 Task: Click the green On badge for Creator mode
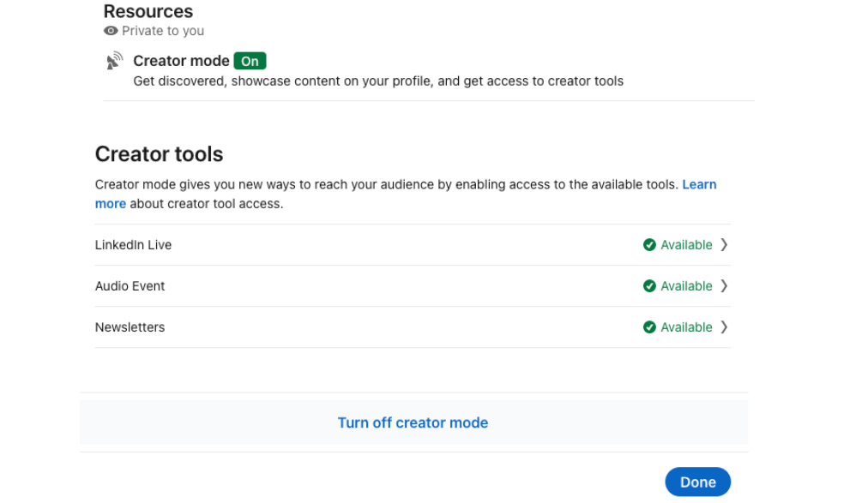250,61
